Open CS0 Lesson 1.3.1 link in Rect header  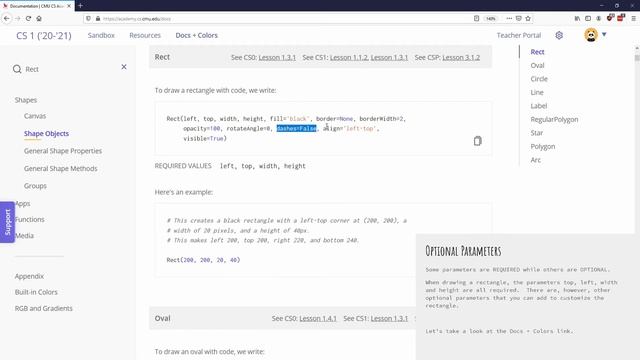point(277,58)
